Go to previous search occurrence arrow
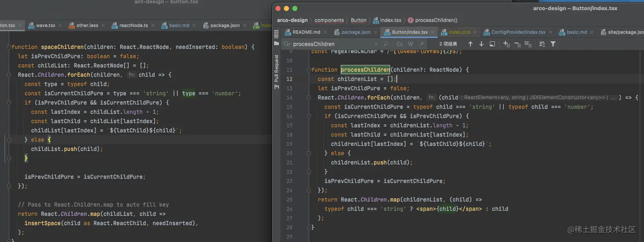This screenshot has height=242, width=644. [x=470, y=44]
